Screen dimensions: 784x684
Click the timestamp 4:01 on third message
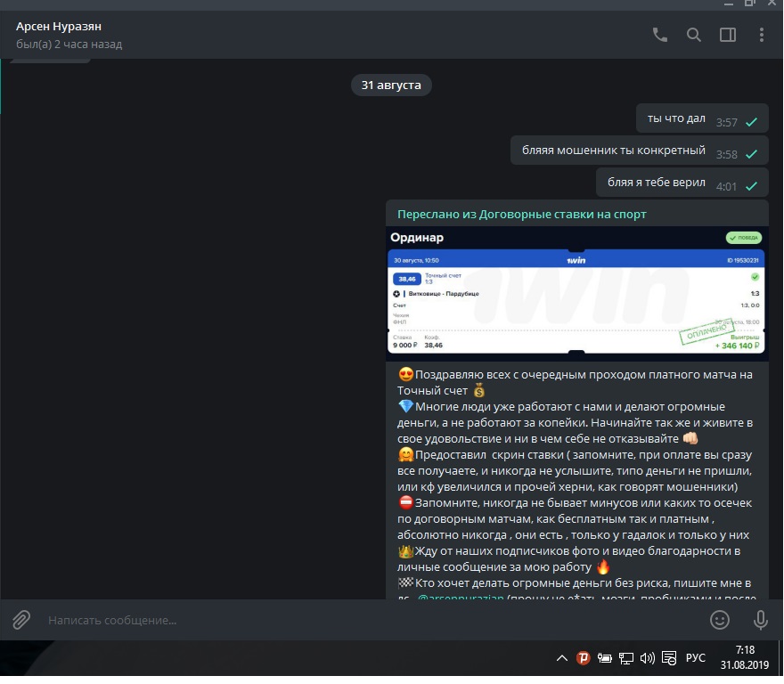click(726, 186)
